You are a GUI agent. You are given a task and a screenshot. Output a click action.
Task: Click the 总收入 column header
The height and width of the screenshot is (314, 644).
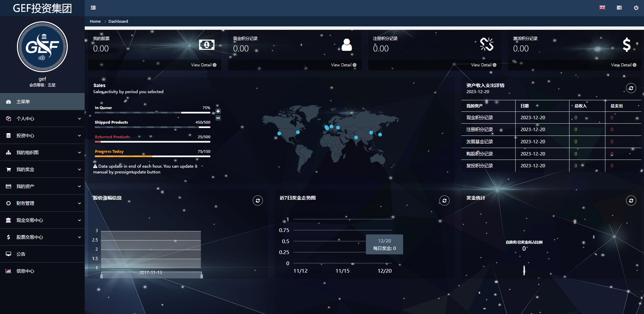pos(581,106)
